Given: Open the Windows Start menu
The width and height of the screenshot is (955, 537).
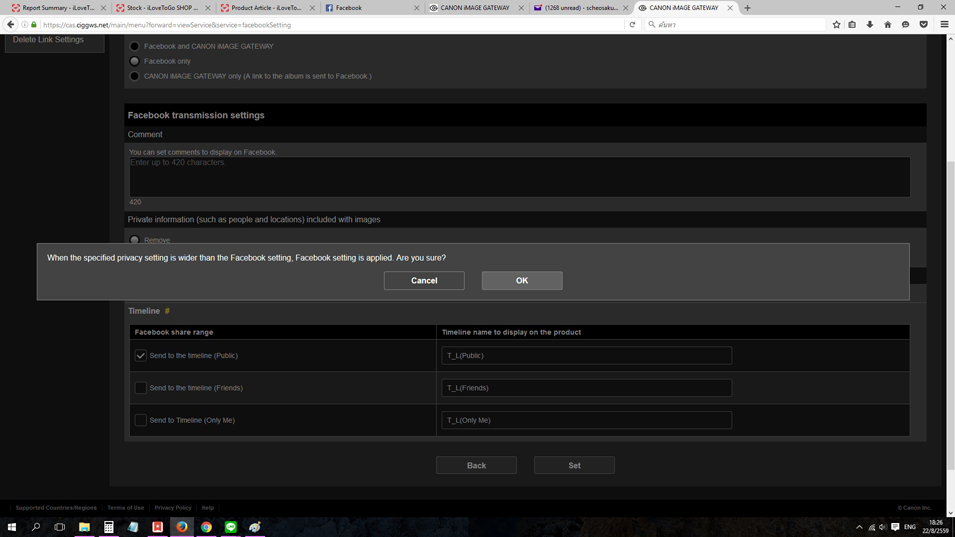Looking at the screenshot, I should point(12,527).
